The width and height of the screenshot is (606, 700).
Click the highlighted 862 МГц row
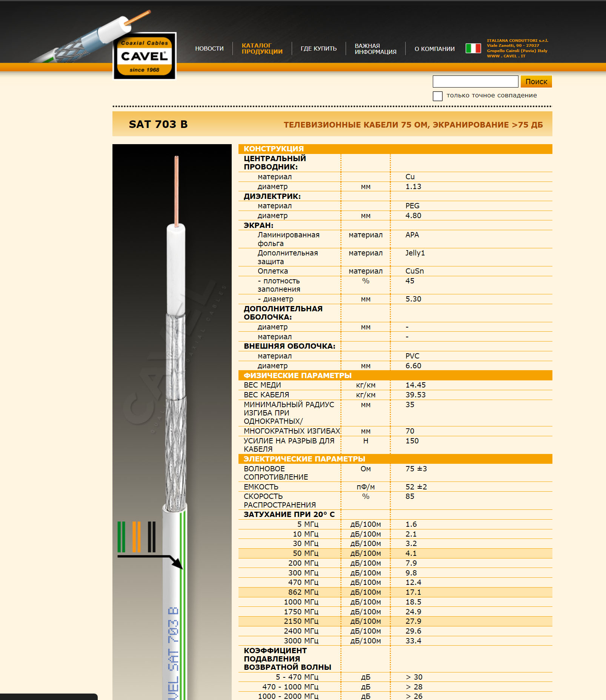(x=395, y=592)
